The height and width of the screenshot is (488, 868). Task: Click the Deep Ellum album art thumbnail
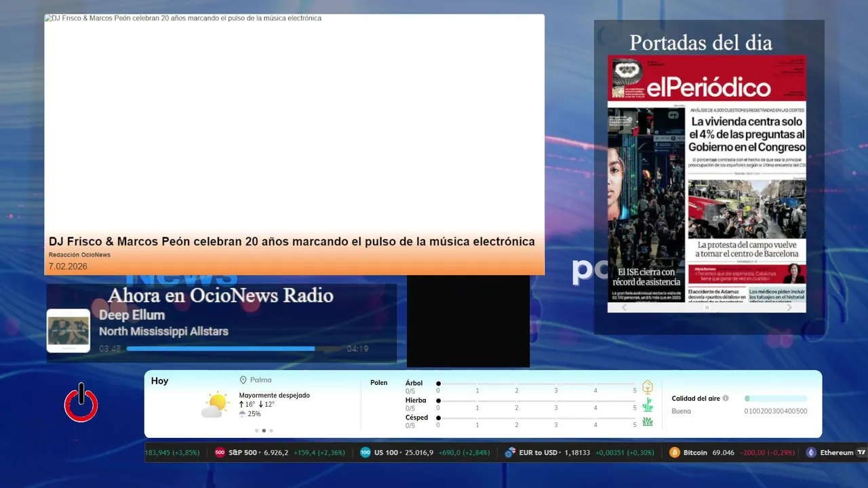68,331
